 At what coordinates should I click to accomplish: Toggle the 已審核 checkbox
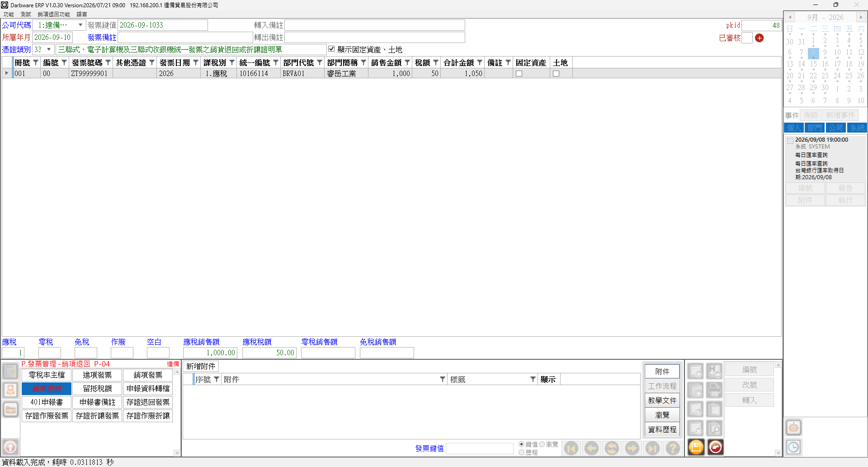[747, 38]
